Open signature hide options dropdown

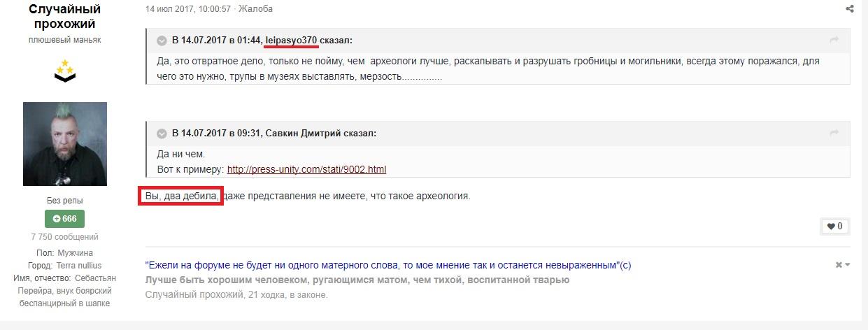coord(843,265)
